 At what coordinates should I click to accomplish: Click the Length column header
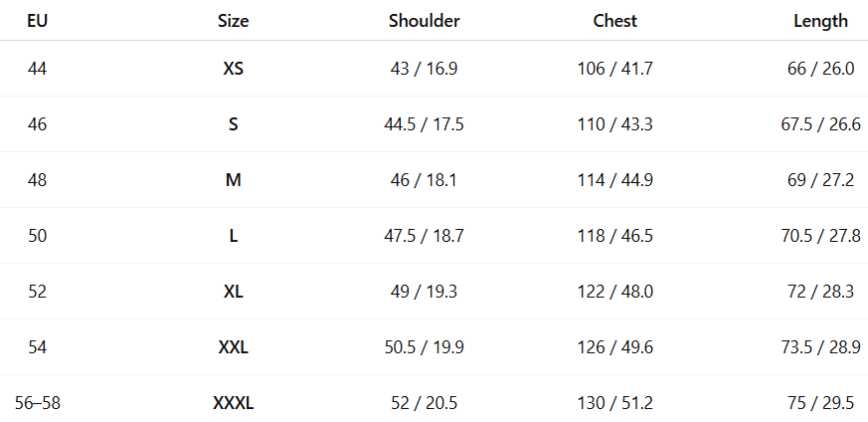pyautogui.click(x=820, y=20)
